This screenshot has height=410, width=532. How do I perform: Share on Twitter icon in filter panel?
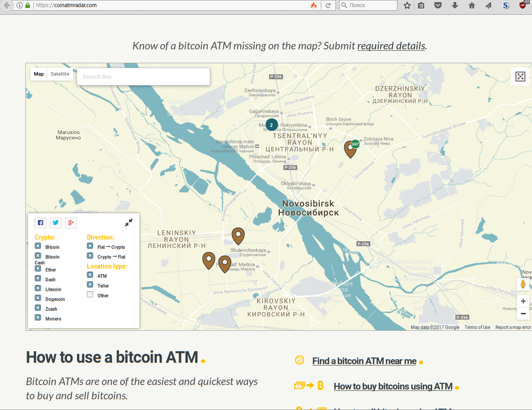[56, 223]
